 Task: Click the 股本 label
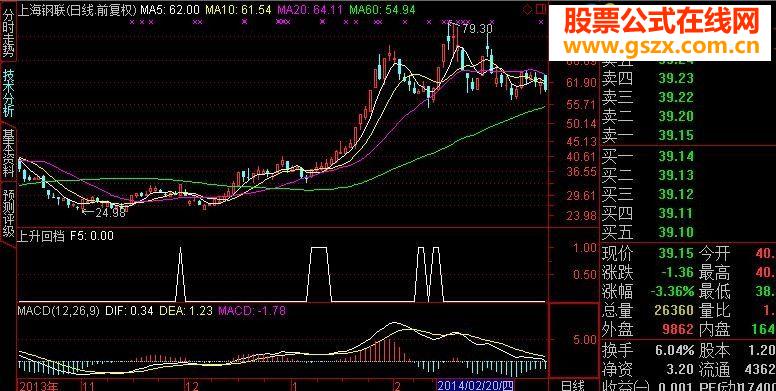point(714,351)
